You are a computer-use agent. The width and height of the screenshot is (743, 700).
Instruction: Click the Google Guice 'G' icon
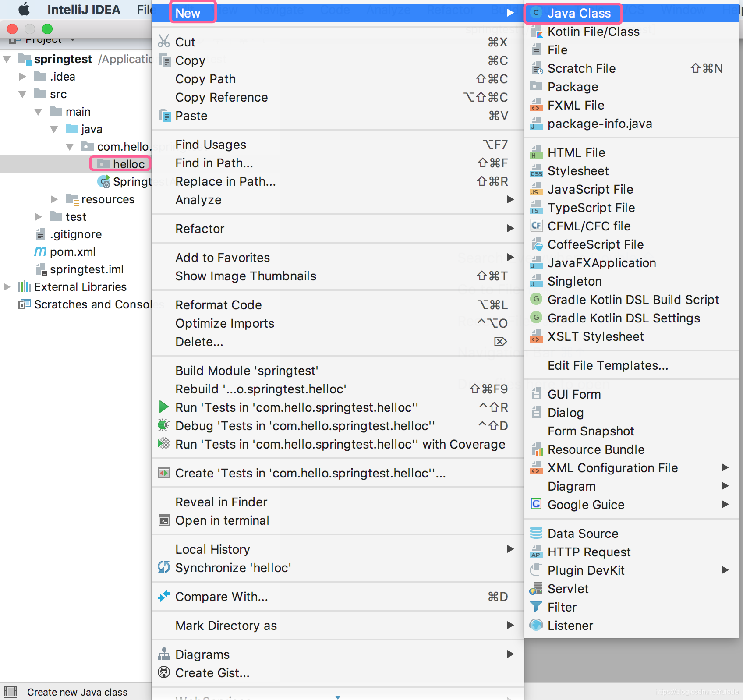(x=536, y=504)
